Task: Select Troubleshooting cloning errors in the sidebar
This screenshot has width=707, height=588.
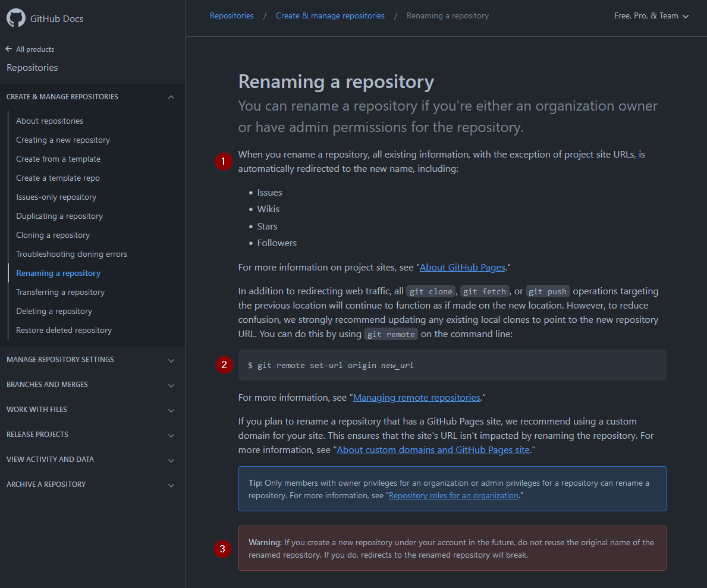Action: 71,254
